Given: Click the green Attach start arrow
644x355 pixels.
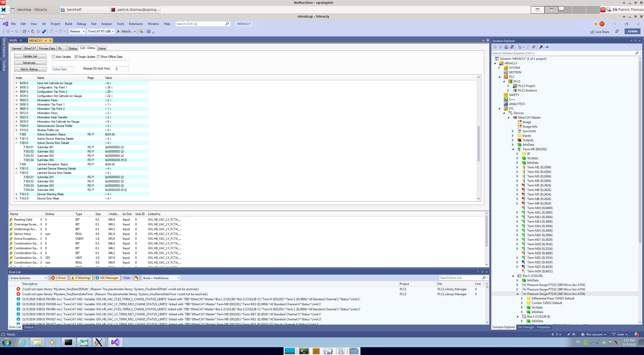Looking at the screenshot, I should click(118, 31).
